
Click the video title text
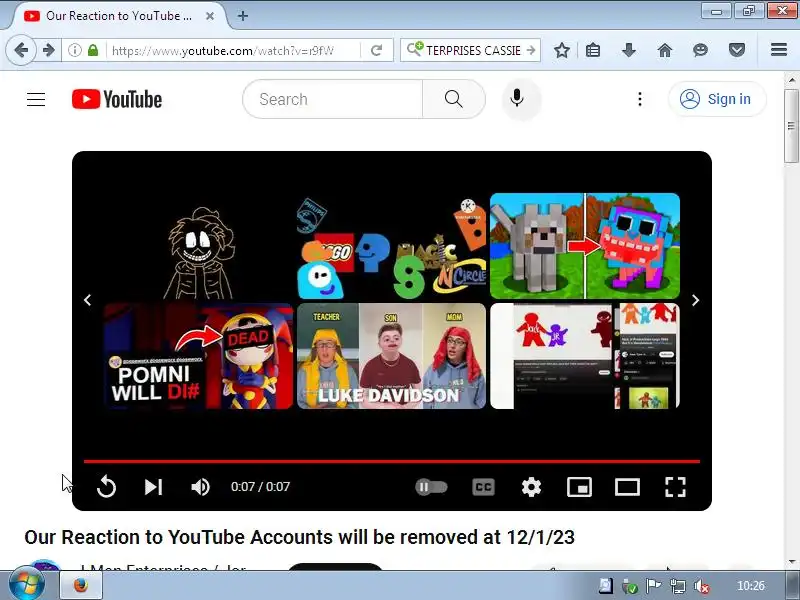[x=299, y=537]
